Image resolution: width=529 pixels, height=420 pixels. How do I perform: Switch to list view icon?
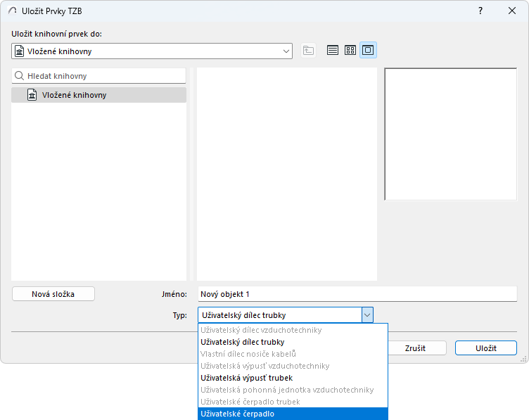[332, 50]
